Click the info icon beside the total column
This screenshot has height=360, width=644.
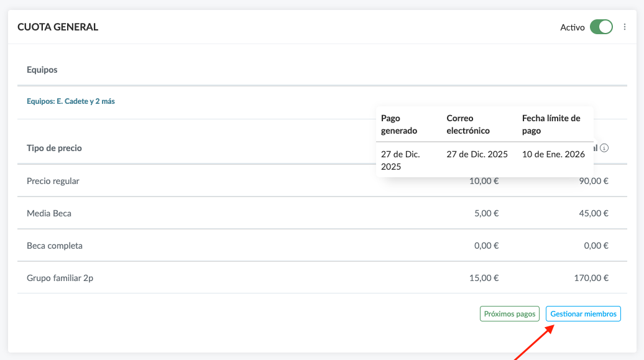click(x=604, y=148)
